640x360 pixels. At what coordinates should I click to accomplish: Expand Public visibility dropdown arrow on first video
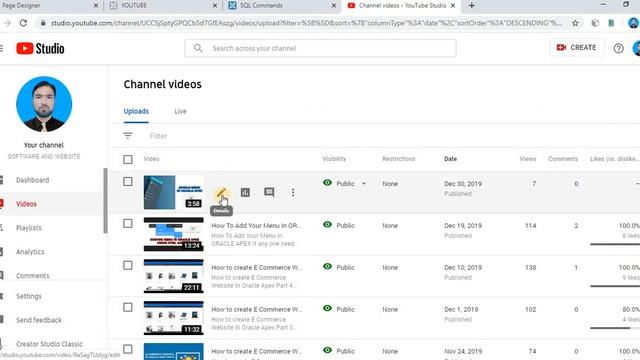click(364, 184)
